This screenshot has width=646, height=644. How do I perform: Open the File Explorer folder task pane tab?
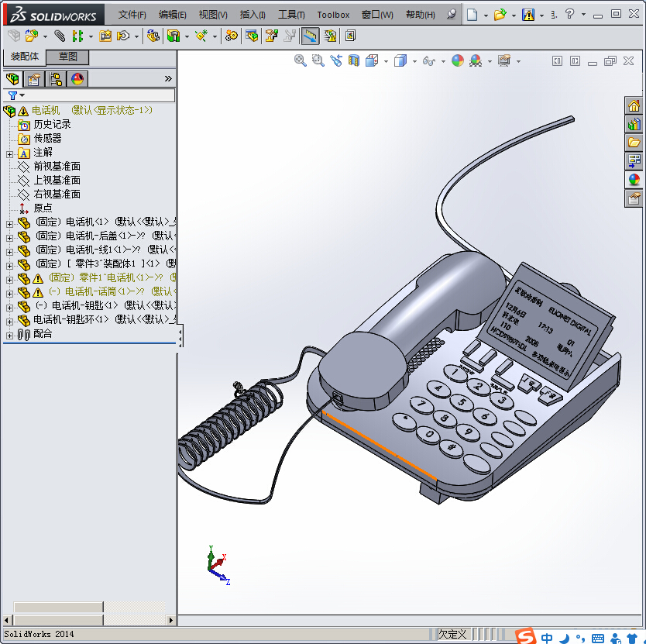[x=634, y=143]
